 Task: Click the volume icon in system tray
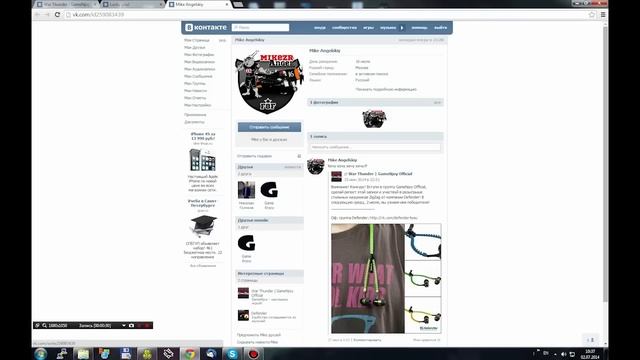[564, 354]
